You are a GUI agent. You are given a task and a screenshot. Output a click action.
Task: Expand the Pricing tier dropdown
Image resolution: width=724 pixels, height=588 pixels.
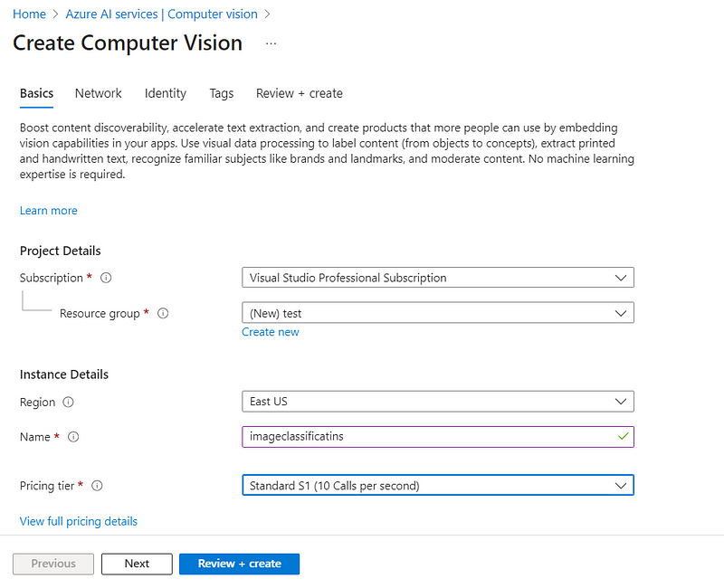(438, 485)
